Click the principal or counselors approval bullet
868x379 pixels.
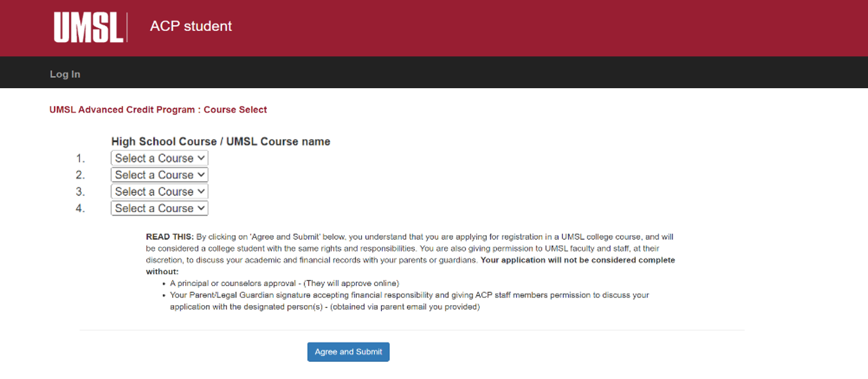tap(285, 283)
